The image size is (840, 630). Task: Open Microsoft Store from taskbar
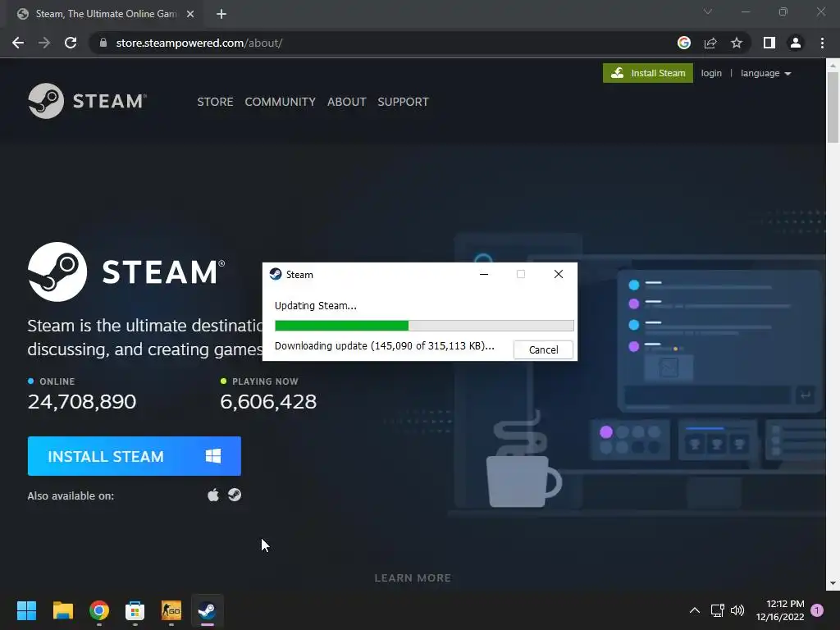coord(135,610)
